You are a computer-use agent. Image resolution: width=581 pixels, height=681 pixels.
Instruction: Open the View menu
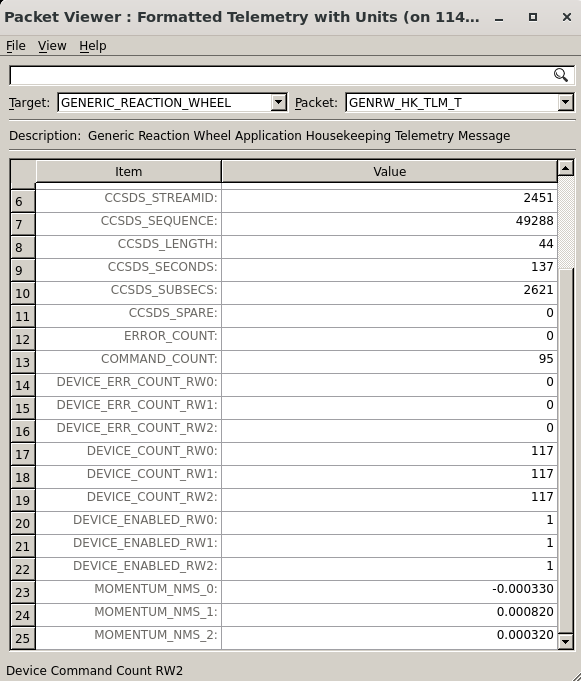click(x=52, y=46)
